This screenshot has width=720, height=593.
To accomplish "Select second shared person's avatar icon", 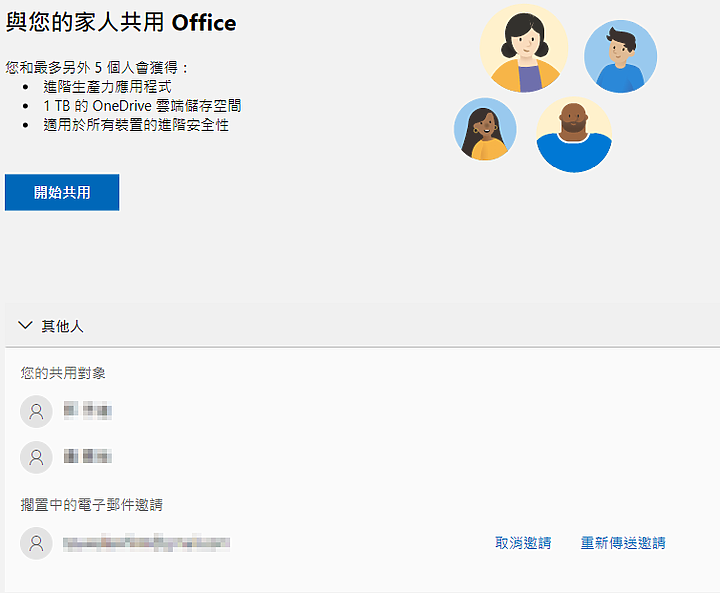I will click(x=36, y=457).
